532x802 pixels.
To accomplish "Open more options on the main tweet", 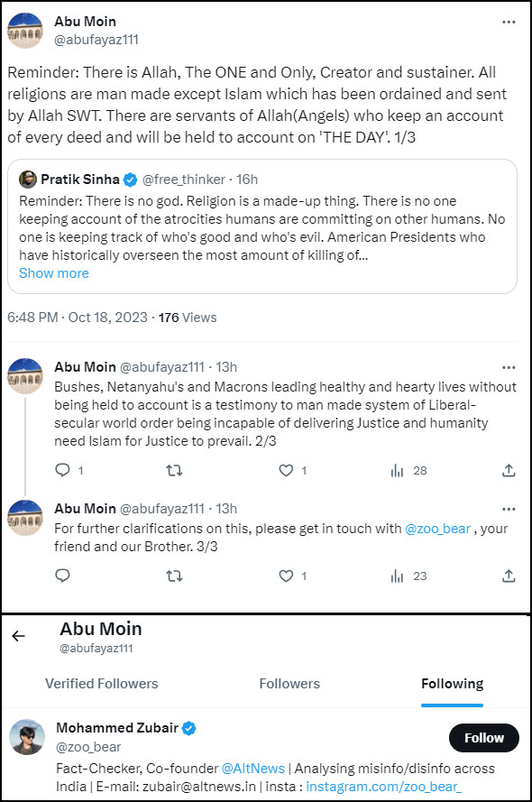I will (509, 22).
